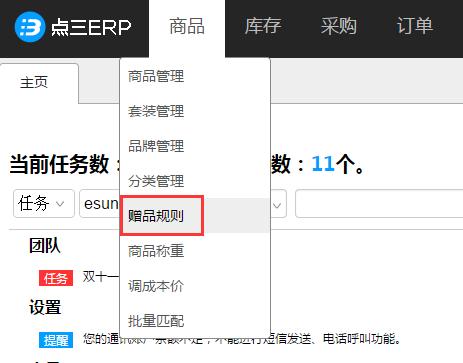Open 商品称重 menu entry
Screen dimensions: 463x363
(x=195, y=251)
